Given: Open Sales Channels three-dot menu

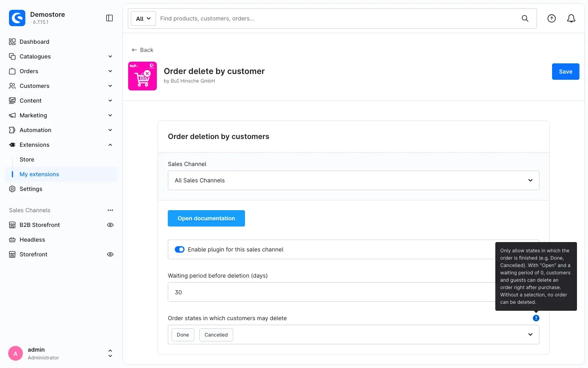Looking at the screenshot, I should (110, 210).
